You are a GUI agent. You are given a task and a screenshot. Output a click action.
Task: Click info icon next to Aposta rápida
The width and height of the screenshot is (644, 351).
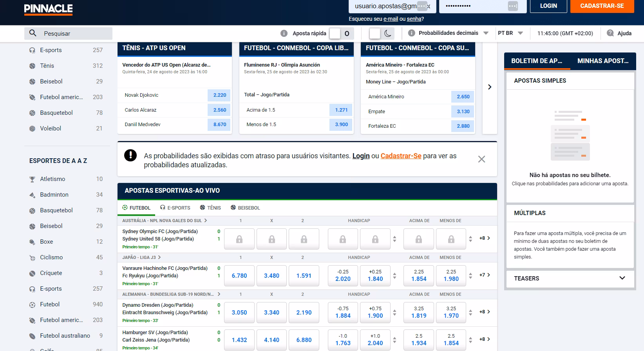click(284, 33)
